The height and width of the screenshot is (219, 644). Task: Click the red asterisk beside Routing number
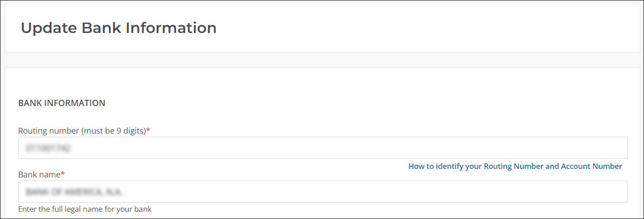[148, 130]
